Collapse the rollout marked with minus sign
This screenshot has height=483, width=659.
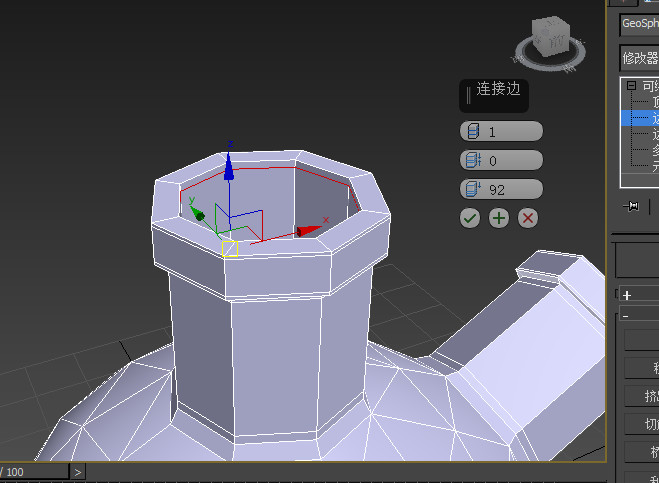[x=627, y=315]
